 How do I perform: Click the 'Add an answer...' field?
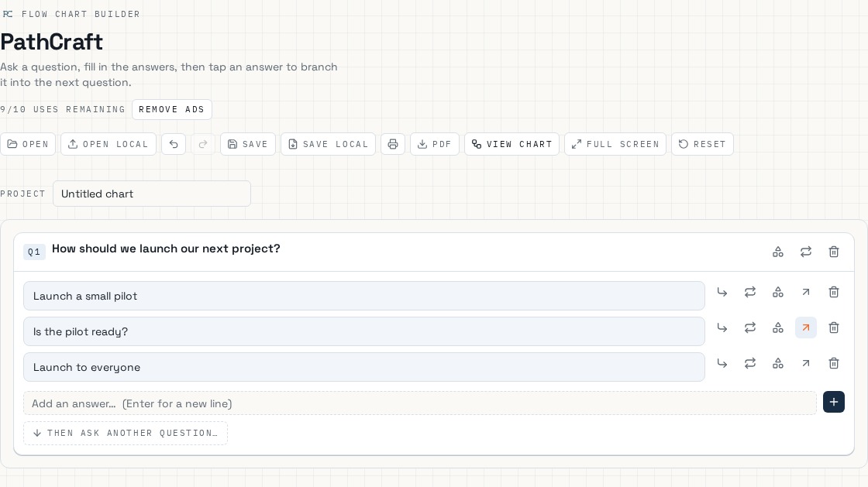tap(419, 403)
